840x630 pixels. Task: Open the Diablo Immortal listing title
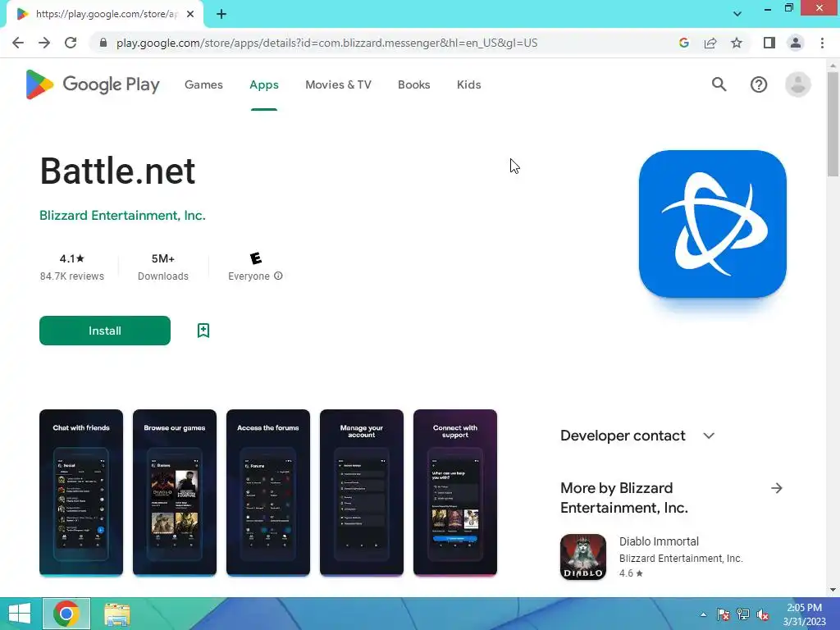(x=659, y=541)
